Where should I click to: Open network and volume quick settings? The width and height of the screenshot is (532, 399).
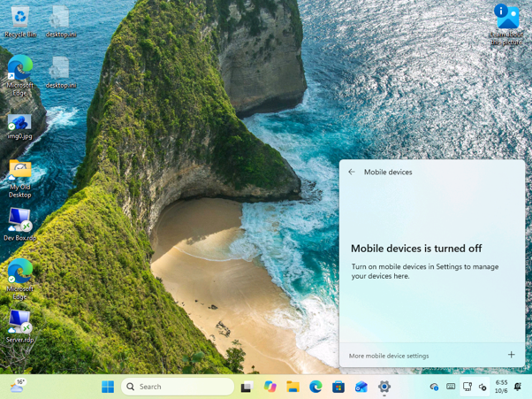(475, 387)
